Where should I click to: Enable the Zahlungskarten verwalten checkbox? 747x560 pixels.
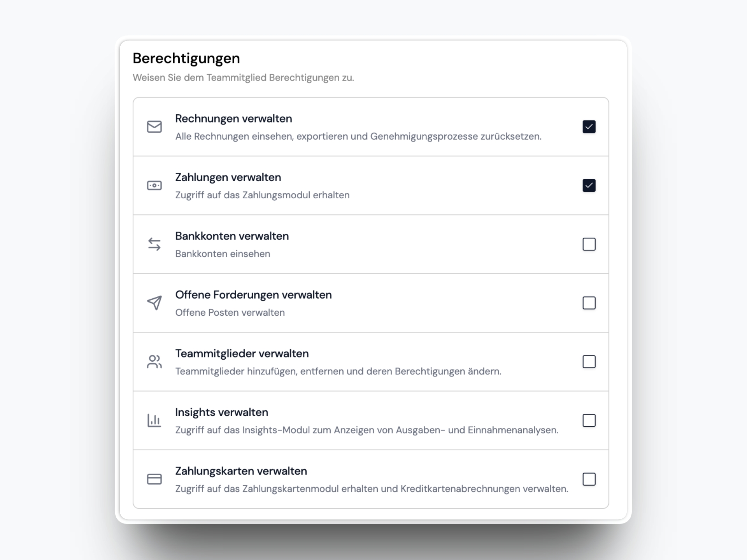[589, 479]
